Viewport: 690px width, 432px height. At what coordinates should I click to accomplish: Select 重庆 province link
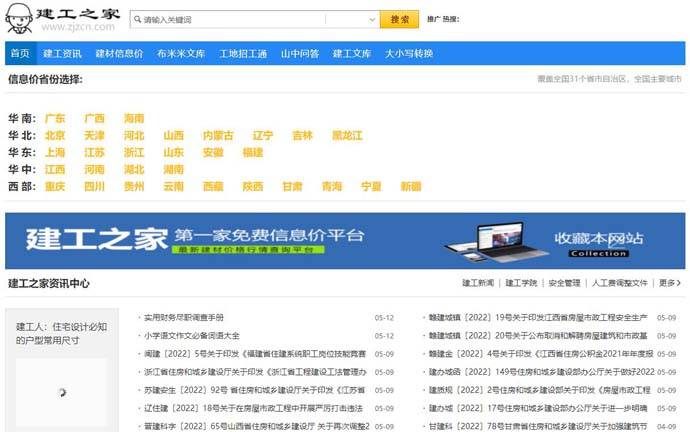55,187
